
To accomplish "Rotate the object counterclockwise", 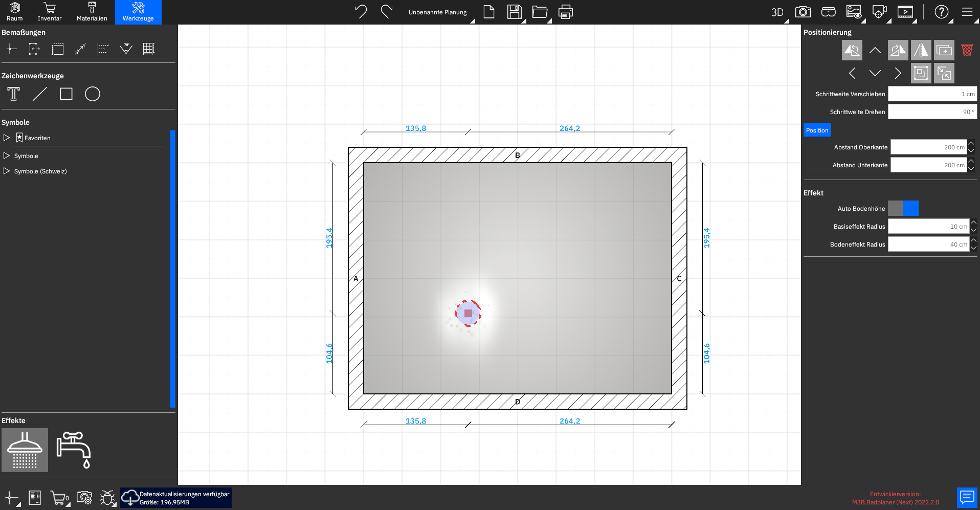I will tap(852, 50).
